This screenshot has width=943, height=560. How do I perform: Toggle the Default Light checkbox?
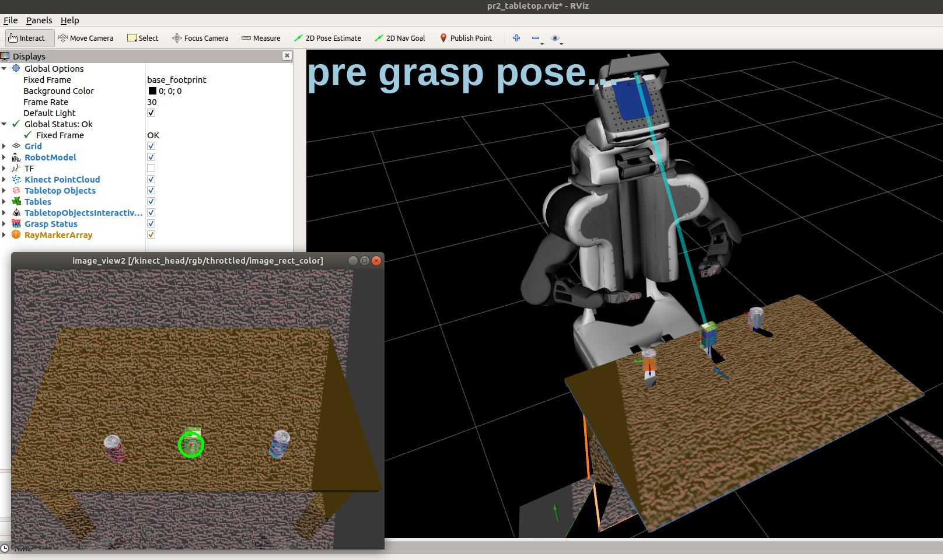click(151, 113)
